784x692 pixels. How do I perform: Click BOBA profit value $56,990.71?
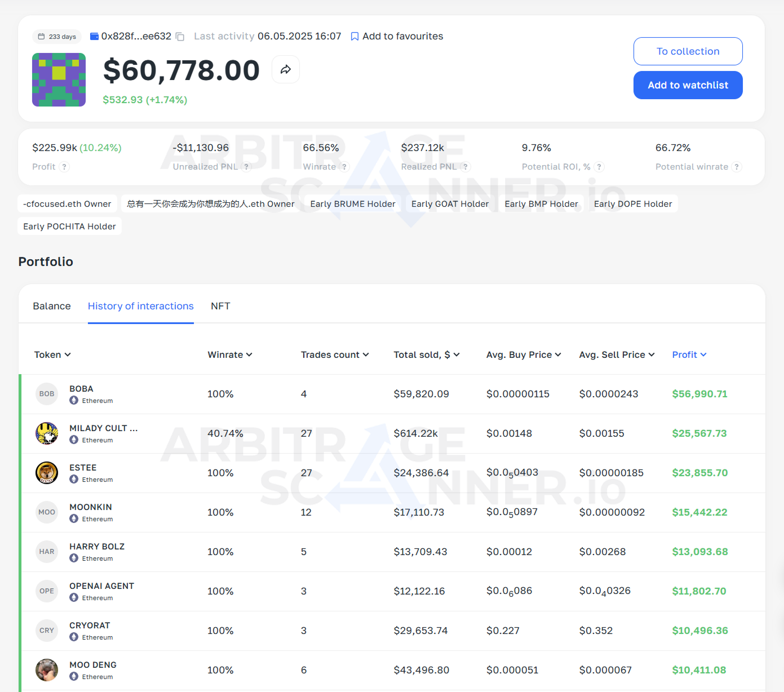point(699,394)
